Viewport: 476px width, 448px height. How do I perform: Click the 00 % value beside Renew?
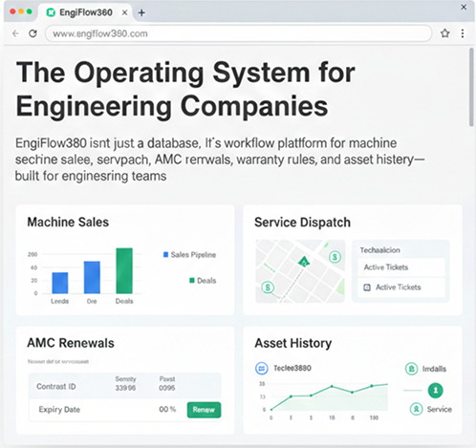click(x=167, y=410)
